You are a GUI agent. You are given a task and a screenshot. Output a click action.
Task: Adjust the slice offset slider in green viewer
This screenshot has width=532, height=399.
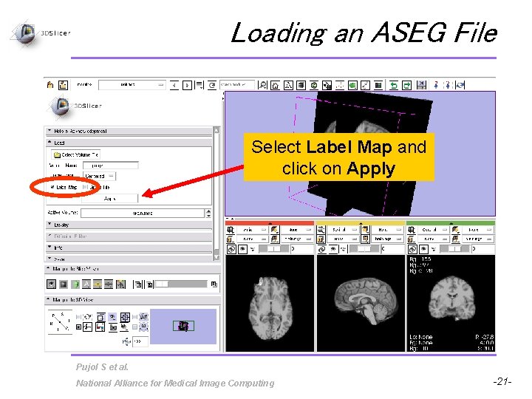coord(454,249)
